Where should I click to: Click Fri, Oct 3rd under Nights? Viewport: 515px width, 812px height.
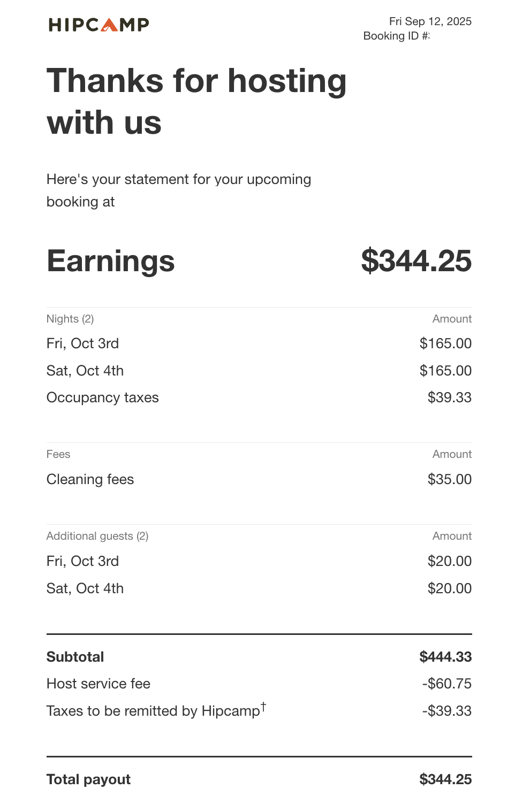point(82,343)
